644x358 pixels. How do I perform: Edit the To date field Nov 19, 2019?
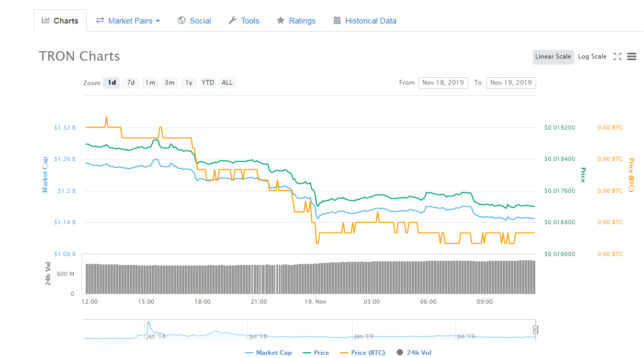tap(511, 83)
